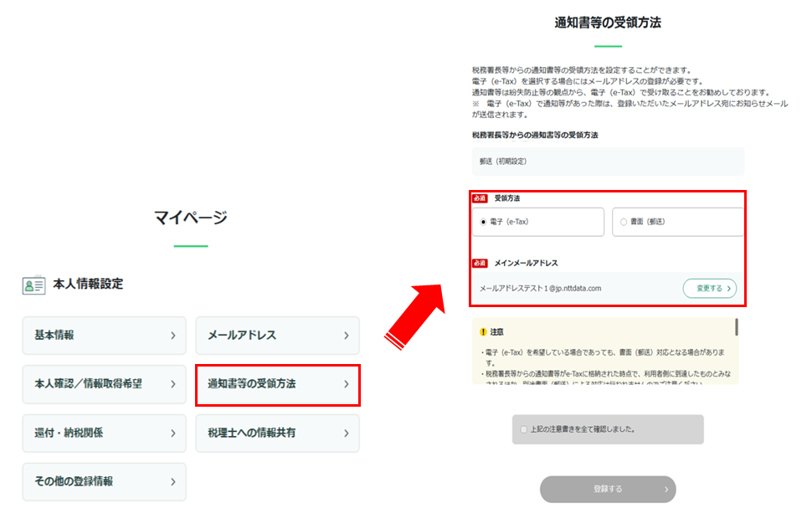Click the scrollbar in the 注意 box
This screenshot has width=812, height=518.
pyautogui.click(x=737, y=327)
